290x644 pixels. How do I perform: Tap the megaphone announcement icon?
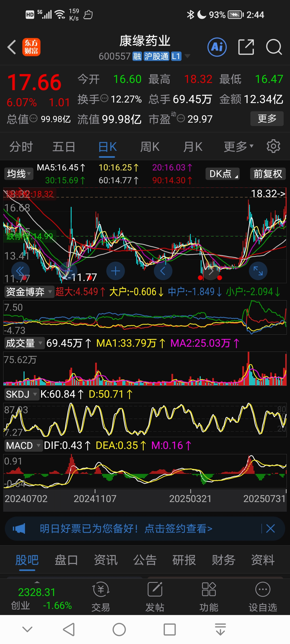tap(19, 529)
